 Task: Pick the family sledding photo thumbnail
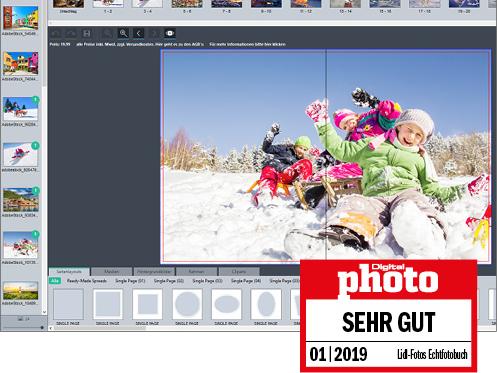click(21, 245)
